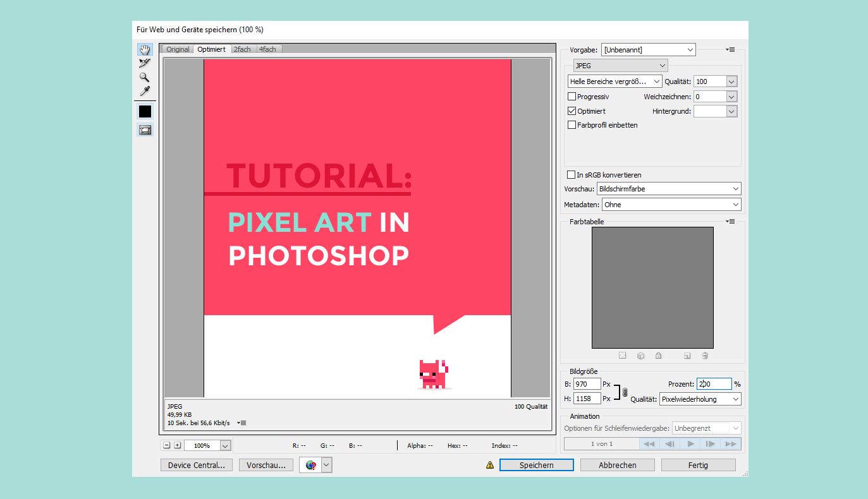The image size is (868, 499).
Task: Open the JPEG file format dropdown
Action: [x=621, y=65]
